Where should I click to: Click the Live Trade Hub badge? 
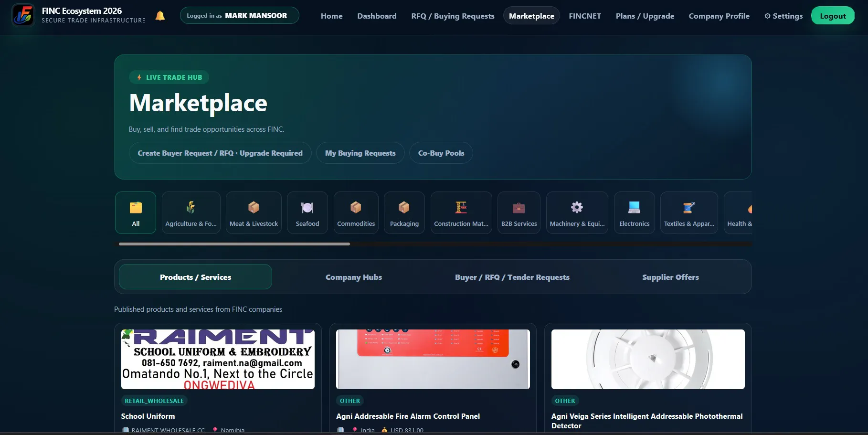point(169,77)
